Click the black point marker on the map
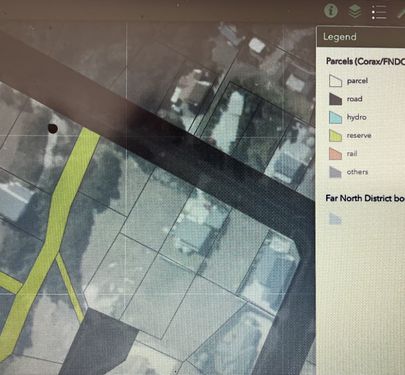This screenshot has height=375, width=405. pyautogui.click(x=53, y=128)
